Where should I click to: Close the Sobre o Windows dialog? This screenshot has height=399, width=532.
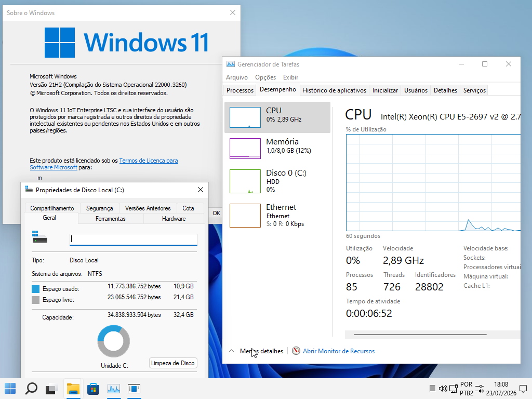(232, 12)
